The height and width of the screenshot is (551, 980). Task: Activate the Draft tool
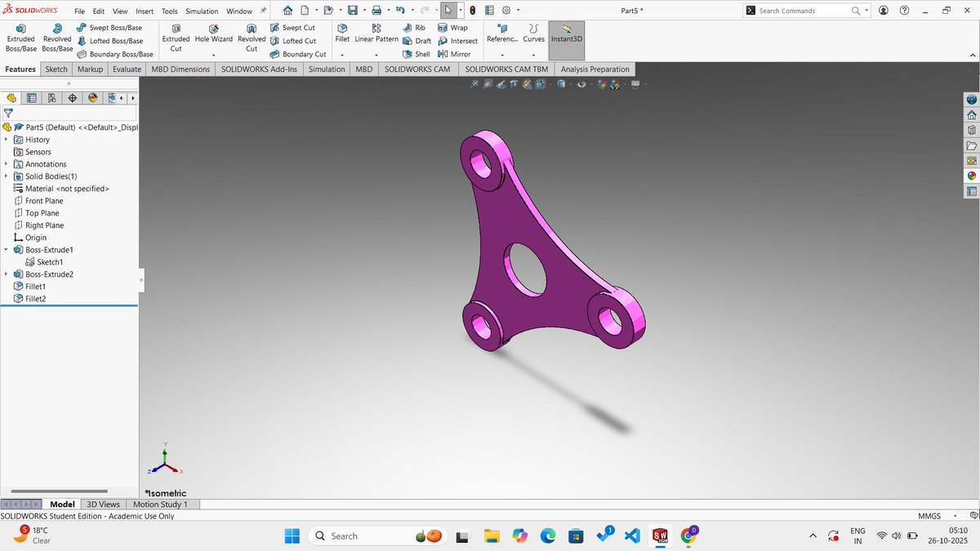(416, 41)
